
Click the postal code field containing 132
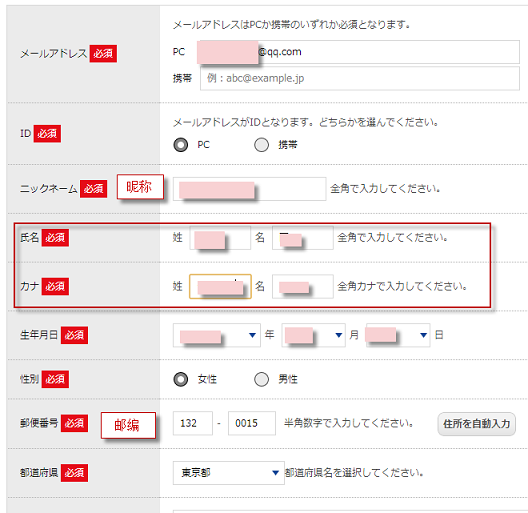tap(193, 423)
